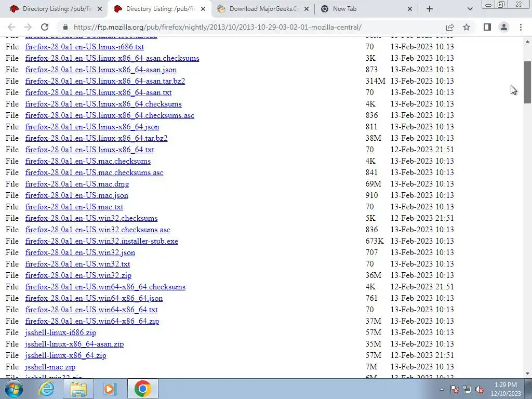
Task: Switch to Download MajorGeeks tab
Action: point(263,9)
